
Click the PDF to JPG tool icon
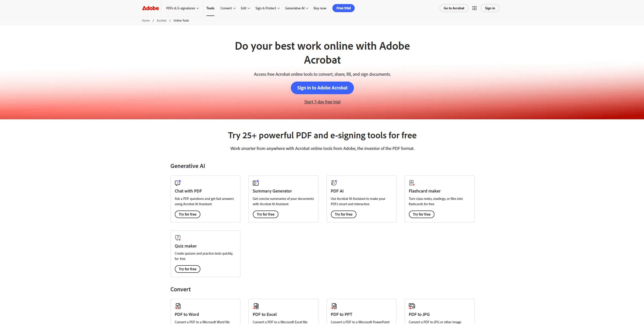pyautogui.click(x=412, y=306)
